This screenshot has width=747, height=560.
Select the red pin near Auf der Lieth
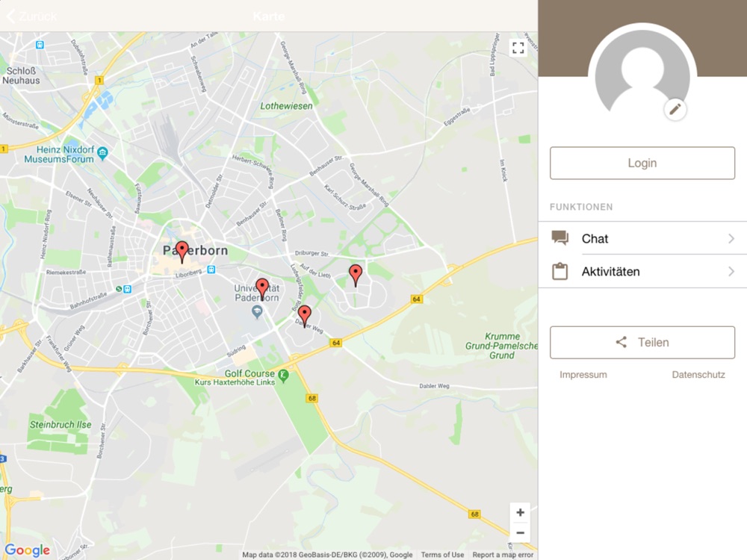(x=356, y=276)
